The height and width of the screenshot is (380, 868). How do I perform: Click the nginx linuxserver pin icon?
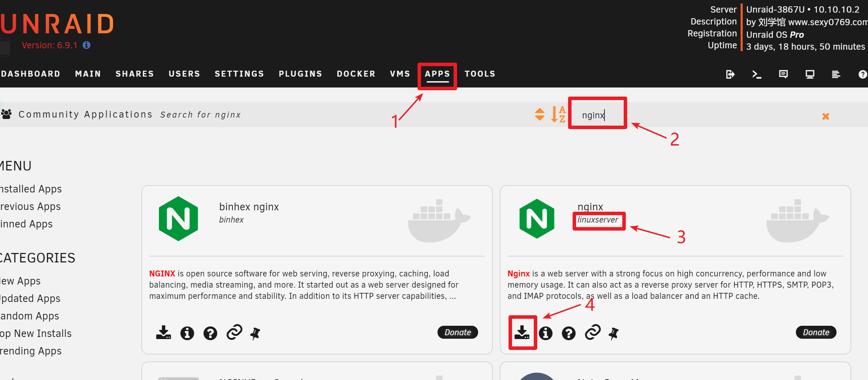pyautogui.click(x=615, y=332)
